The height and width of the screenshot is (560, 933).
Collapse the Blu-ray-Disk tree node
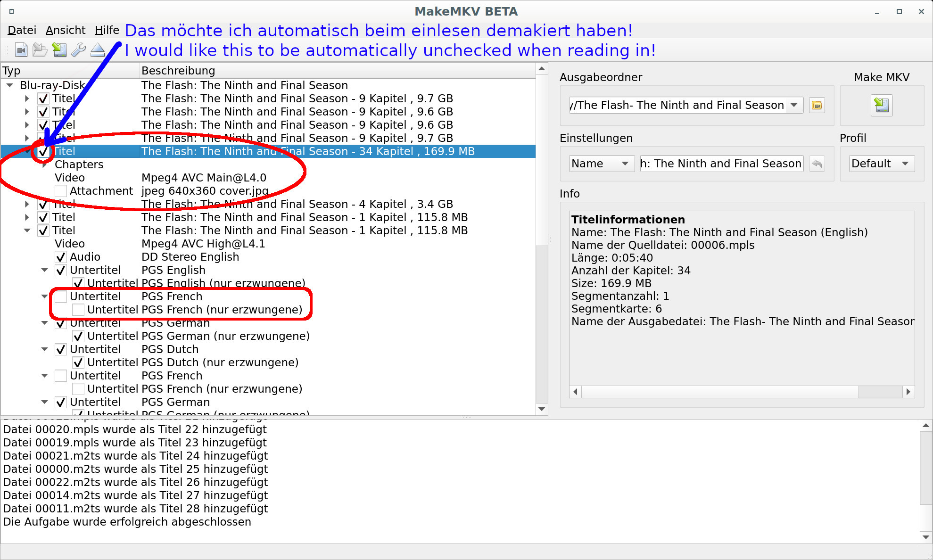tap(9, 85)
